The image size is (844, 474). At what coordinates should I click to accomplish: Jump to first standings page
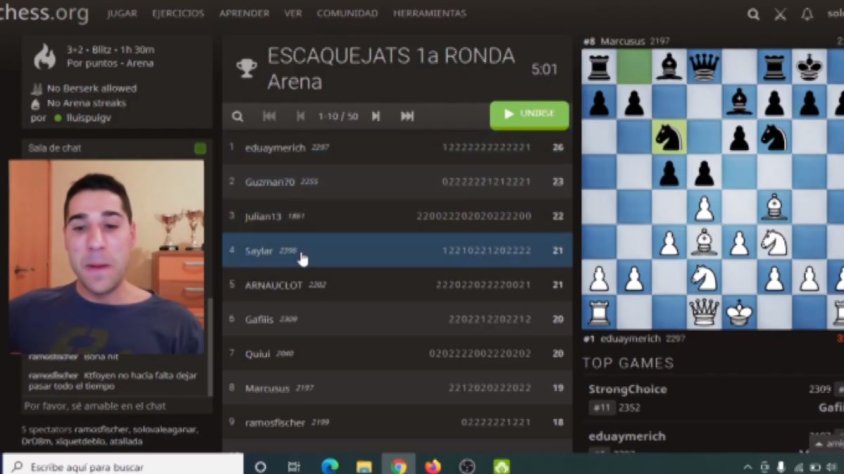click(x=269, y=116)
